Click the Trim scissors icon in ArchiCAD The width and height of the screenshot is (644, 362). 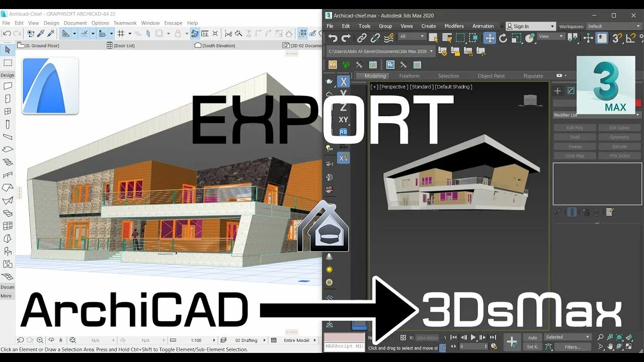pyautogui.click(x=228, y=34)
